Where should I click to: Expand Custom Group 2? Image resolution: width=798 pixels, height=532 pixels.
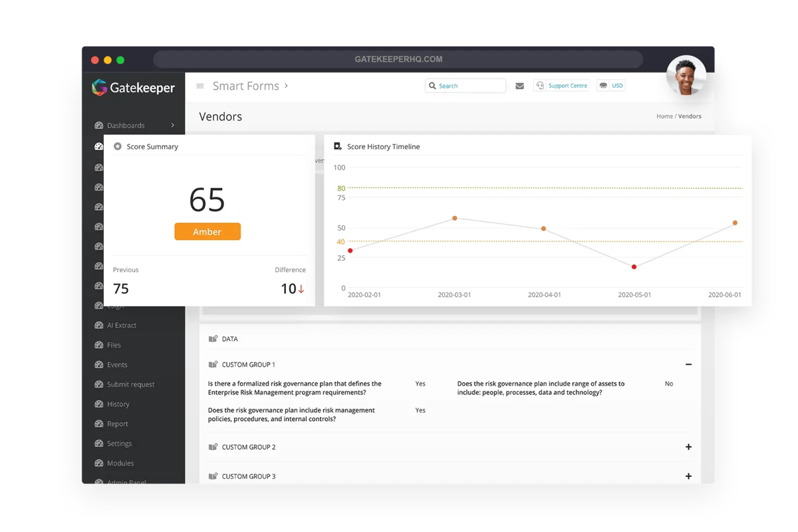click(x=689, y=447)
